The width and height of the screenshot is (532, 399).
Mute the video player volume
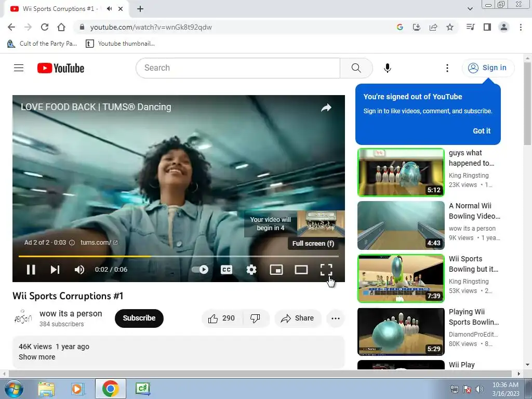pos(79,270)
